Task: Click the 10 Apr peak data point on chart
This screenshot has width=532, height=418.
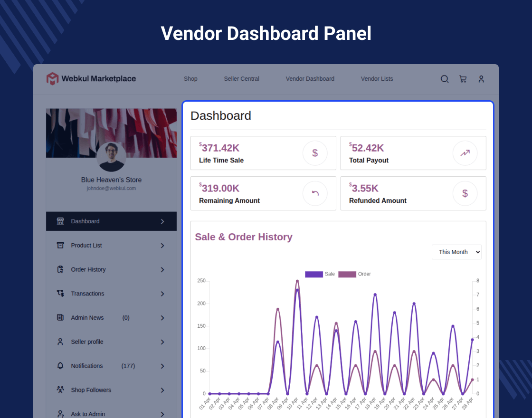Action: pyautogui.click(x=297, y=281)
